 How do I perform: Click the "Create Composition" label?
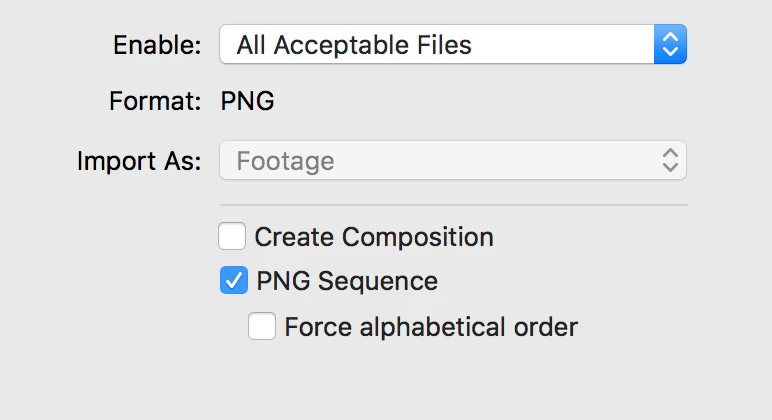[374, 237]
